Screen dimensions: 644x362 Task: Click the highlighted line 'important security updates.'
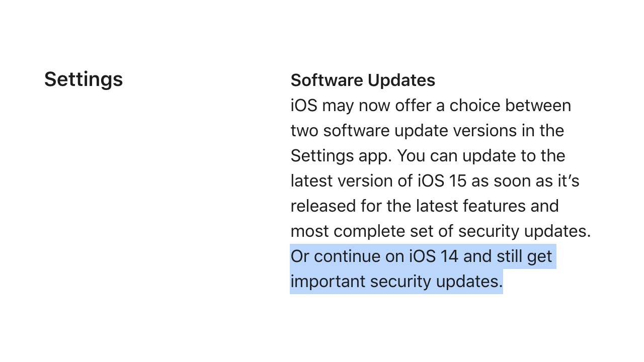pos(396,282)
